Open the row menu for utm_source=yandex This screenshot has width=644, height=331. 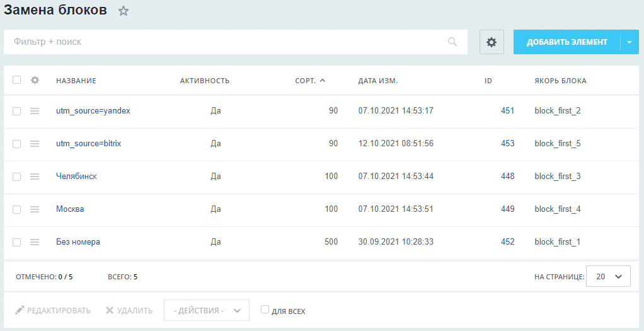click(x=35, y=111)
